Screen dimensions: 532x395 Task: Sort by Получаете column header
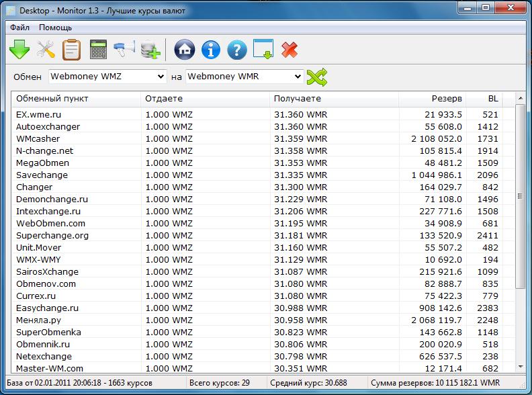tap(335, 99)
